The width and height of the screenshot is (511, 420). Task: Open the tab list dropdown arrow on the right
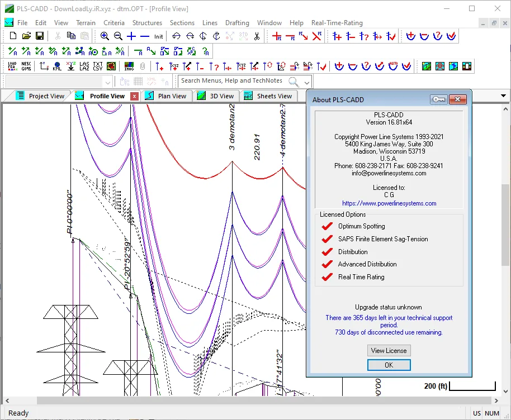[x=503, y=96]
